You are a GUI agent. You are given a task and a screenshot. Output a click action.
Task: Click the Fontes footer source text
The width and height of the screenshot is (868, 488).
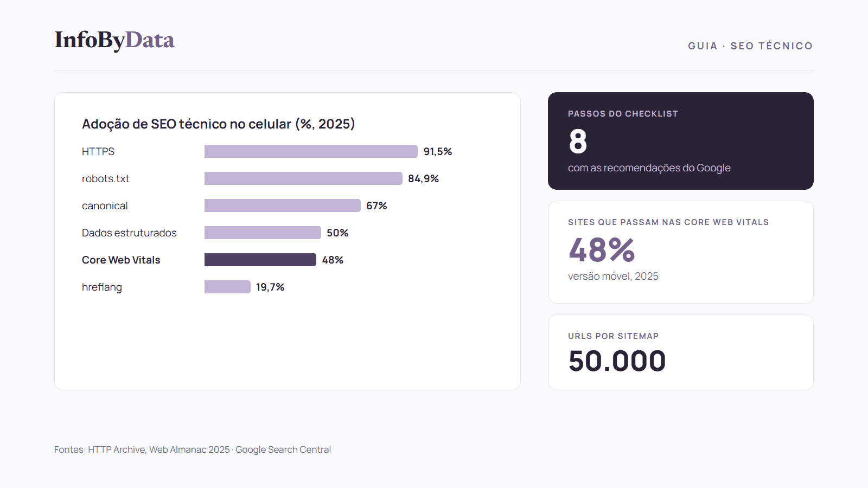coord(193,450)
